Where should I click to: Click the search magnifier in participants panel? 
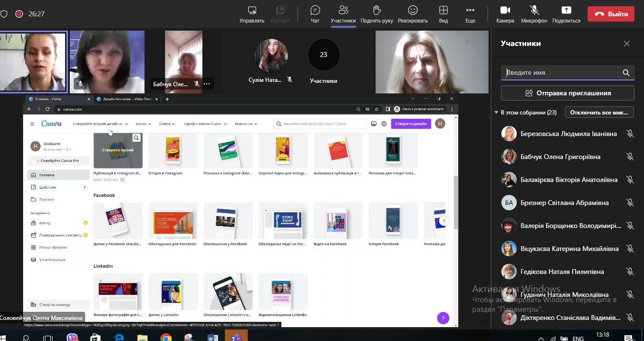click(x=626, y=73)
